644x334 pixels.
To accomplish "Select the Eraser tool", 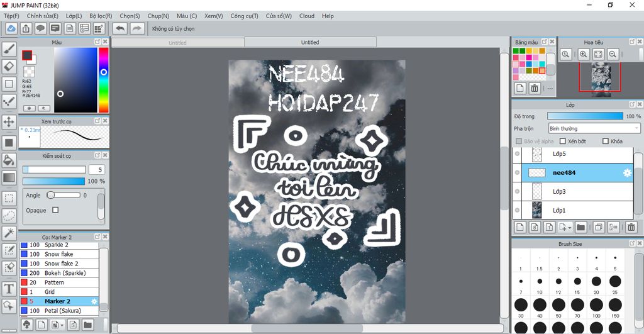I will point(9,66).
